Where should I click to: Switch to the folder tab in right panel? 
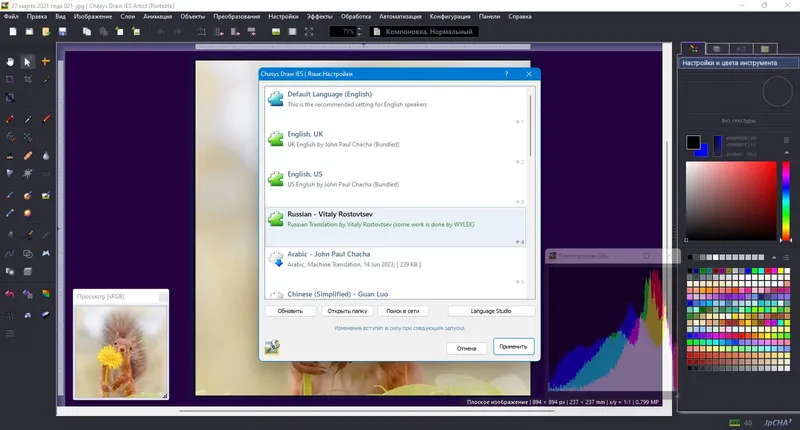[x=765, y=49]
